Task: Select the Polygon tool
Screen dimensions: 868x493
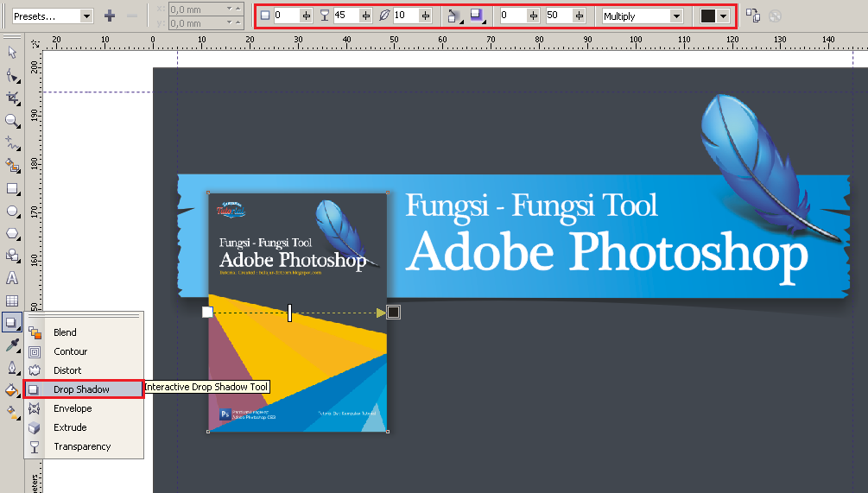Action: tap(12, 234)
